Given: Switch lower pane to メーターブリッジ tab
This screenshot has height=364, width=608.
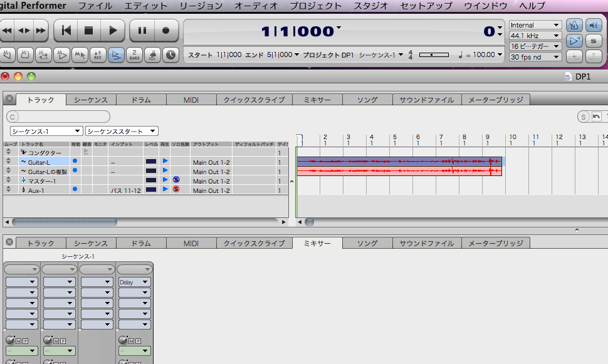Looking at the screenshot, I should click(496, 243).
